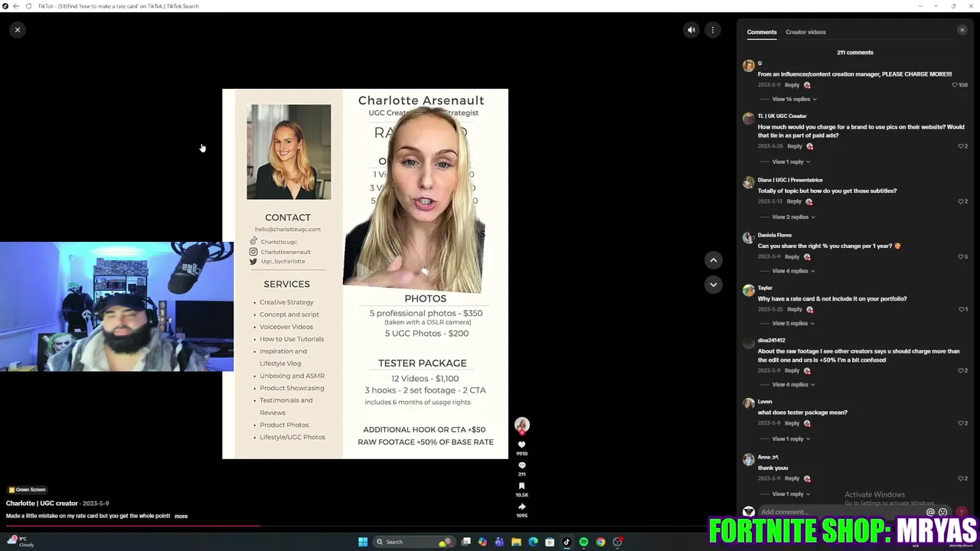
Task: Reply to TL UK UGC Creator's comment
Action: pyautogui.click(x=795, y=146)
